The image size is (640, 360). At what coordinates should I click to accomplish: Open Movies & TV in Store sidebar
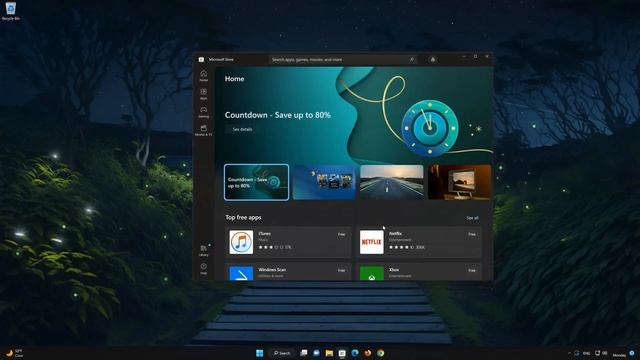(x=203, y=130)
